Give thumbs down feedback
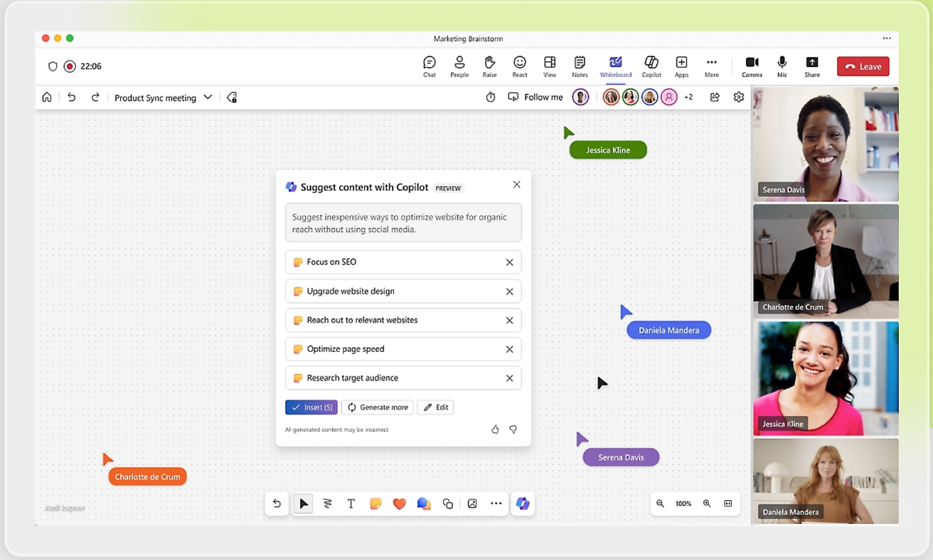 pyautogui.click(x=513, y=430)
